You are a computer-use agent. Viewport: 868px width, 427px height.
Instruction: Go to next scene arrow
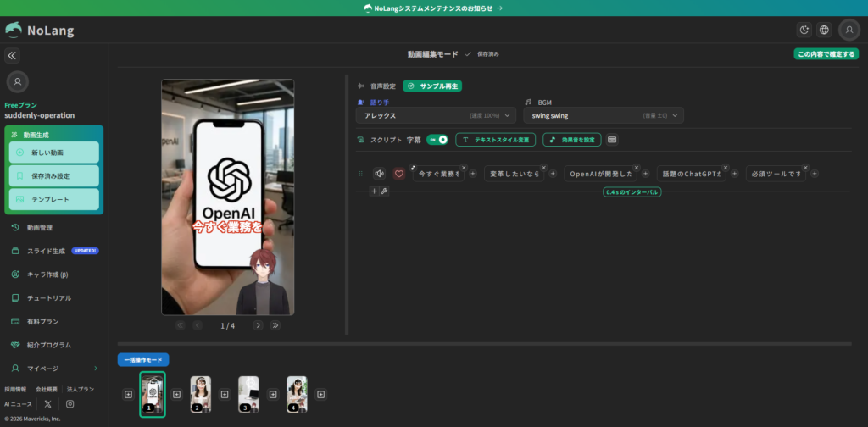coord(258,325)
